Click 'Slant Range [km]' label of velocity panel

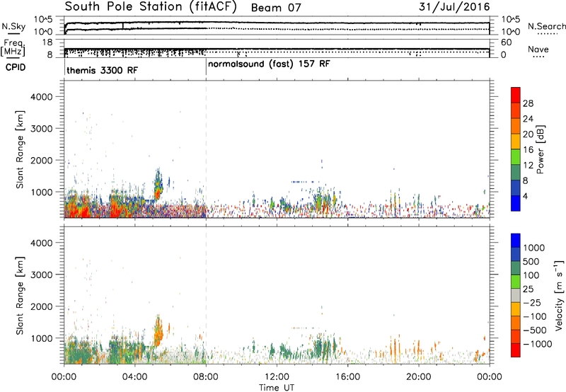pyautogui.click(x=20, y=296)
